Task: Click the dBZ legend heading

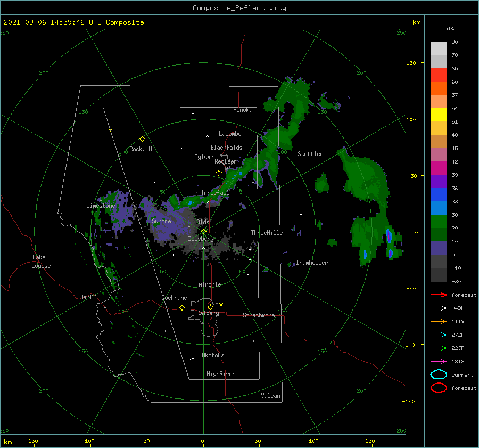Action: [x=451, y=28]
